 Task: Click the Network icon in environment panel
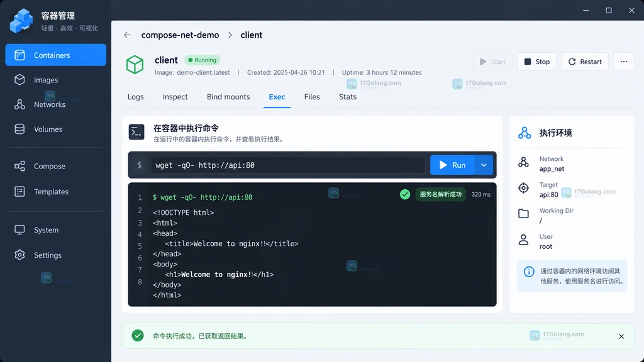point(524,162)
